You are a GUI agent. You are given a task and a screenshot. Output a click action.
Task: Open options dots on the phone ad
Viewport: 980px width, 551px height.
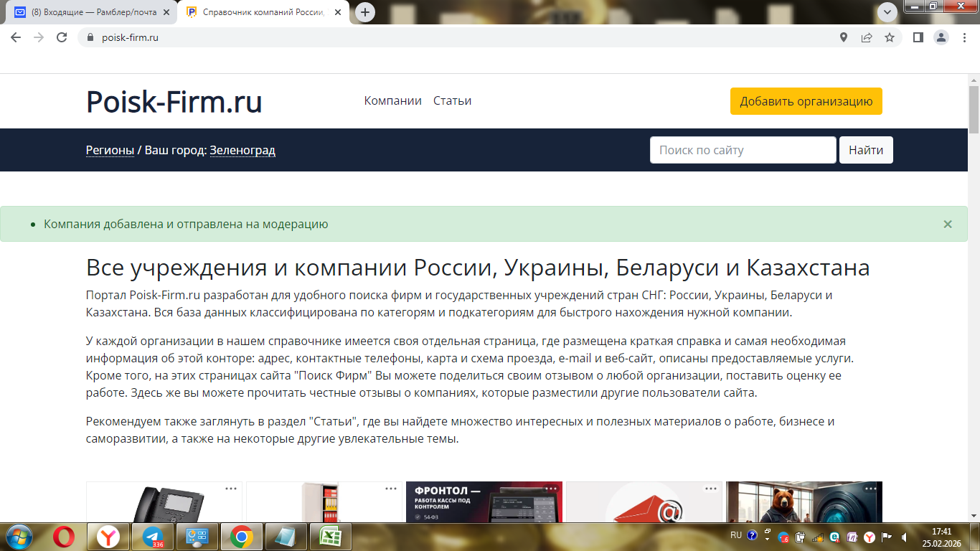pyautogui.click(x=231, y=489)
